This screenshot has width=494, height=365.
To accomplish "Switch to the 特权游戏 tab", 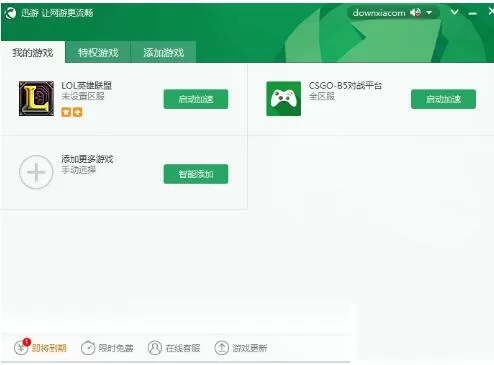I will 98,52.
